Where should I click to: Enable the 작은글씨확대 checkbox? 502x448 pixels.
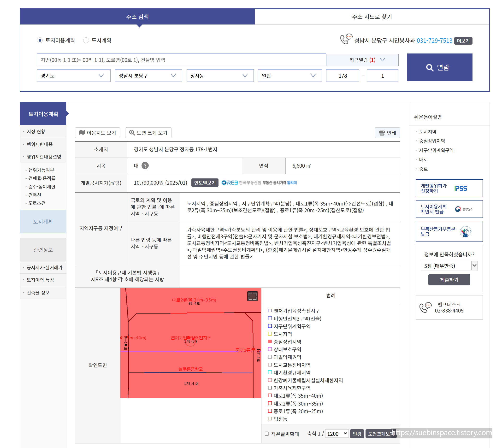click(x=267, y=434)
